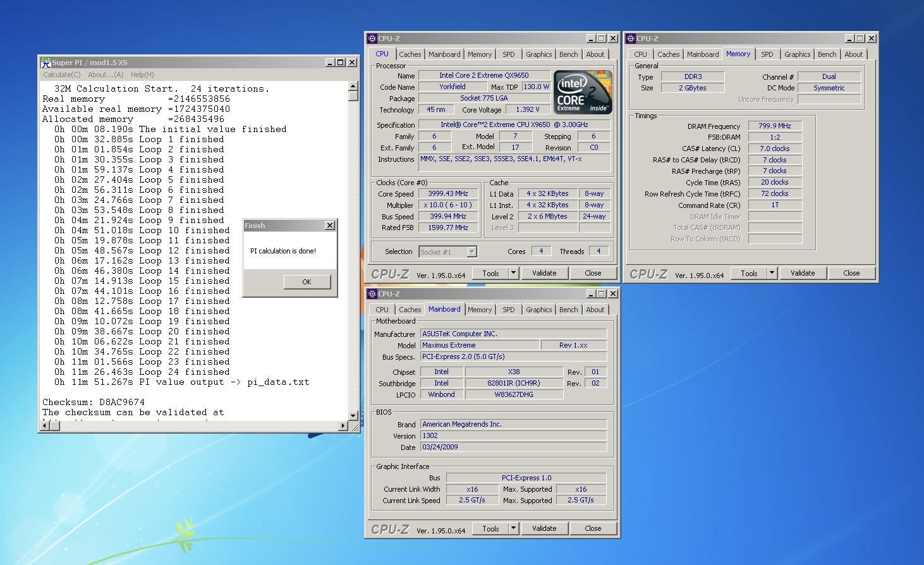Switch to CPU tab in Memory window

coord(640,54)
